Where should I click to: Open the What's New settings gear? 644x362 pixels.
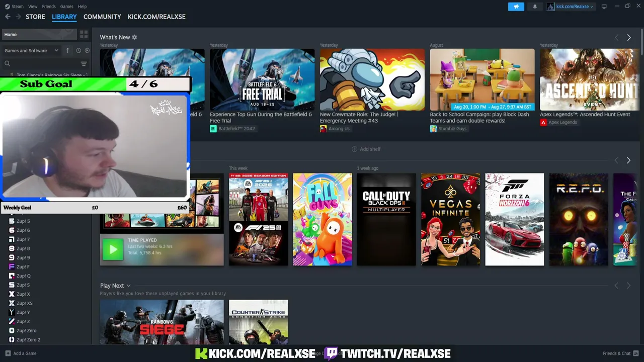tap(134, 37)
